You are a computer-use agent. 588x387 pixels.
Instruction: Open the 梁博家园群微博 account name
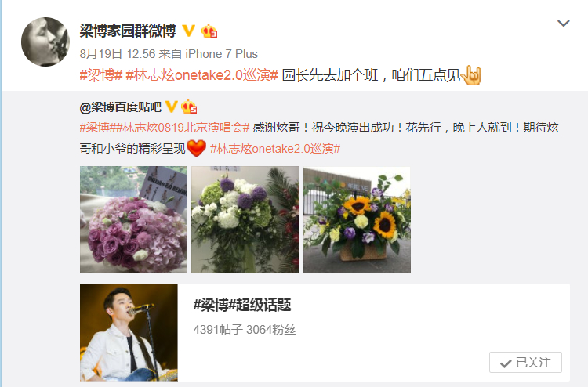point(128,31)
